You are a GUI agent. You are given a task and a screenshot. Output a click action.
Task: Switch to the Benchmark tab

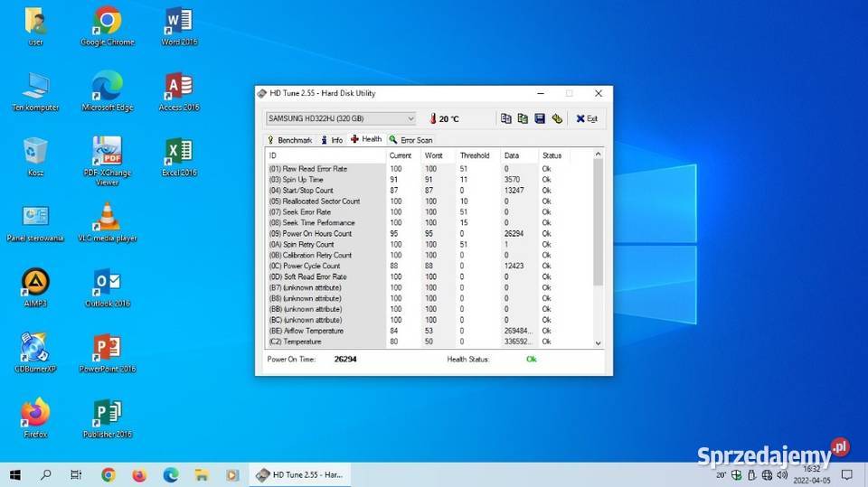pyautogui.click(x=289, y=140)
